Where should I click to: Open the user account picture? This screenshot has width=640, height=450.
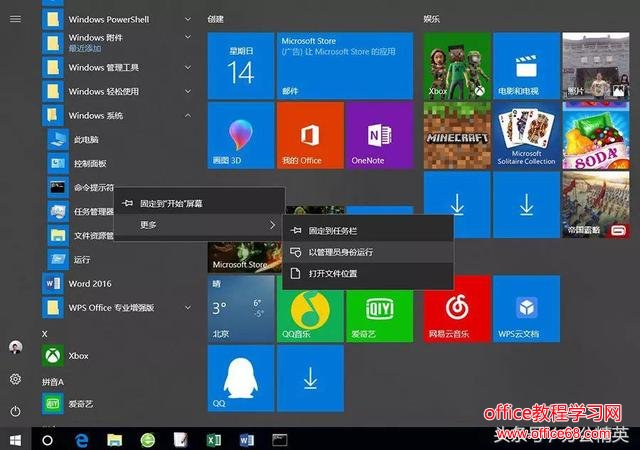(16, 347)
